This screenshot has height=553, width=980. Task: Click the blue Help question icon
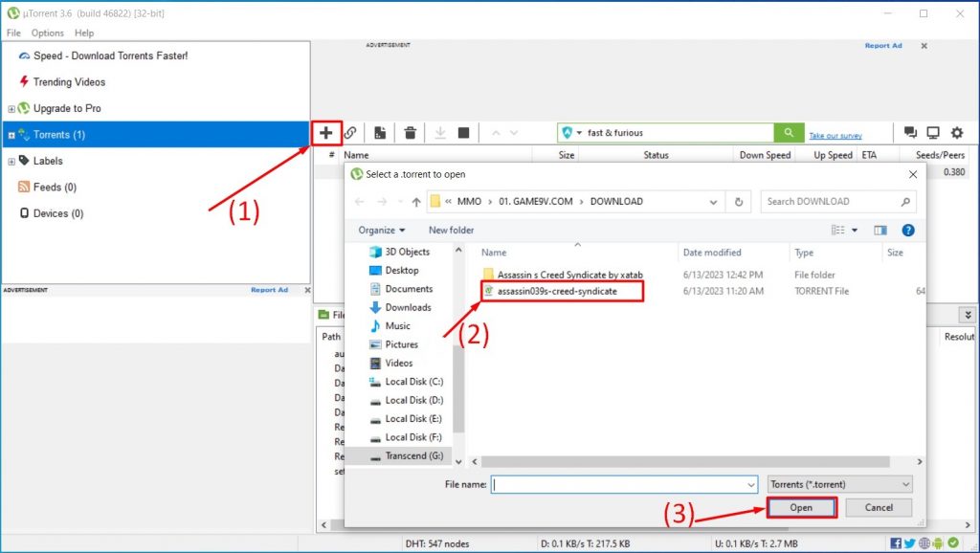coord(908,230)
